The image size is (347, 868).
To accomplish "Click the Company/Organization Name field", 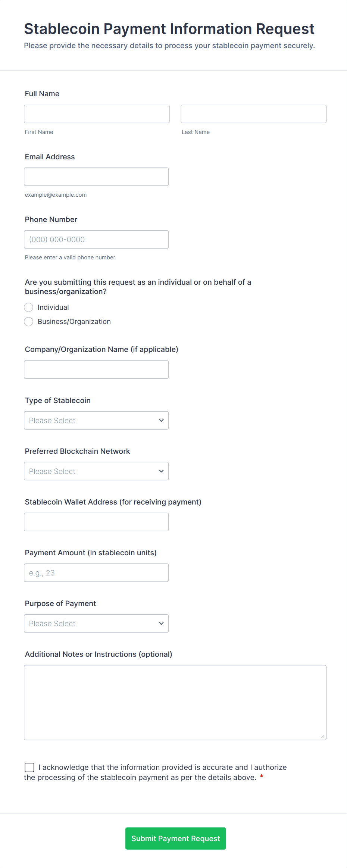I will coord(96,369).
